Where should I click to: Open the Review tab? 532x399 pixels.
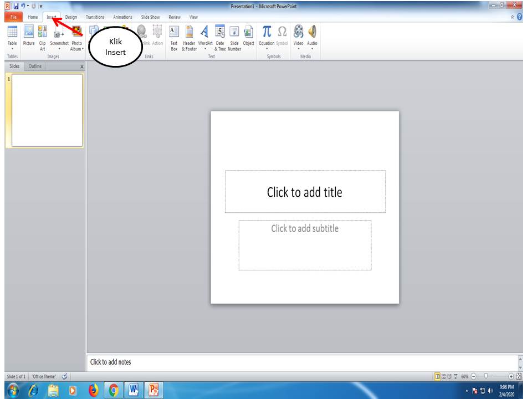click(175, 17)
